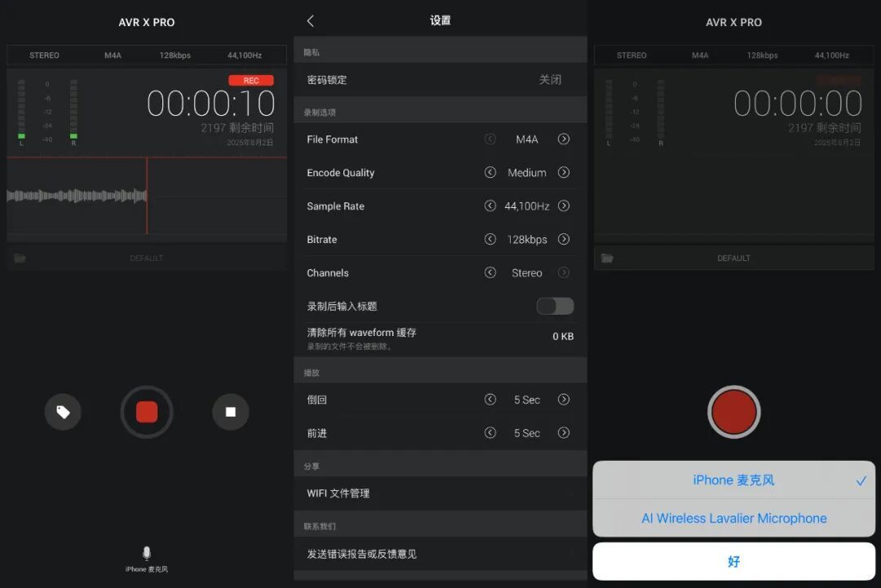Image resolution: width=881 pixels, height=588 pixels.
Task: Tap the 0 KB cache size
Action: (563, 336)
